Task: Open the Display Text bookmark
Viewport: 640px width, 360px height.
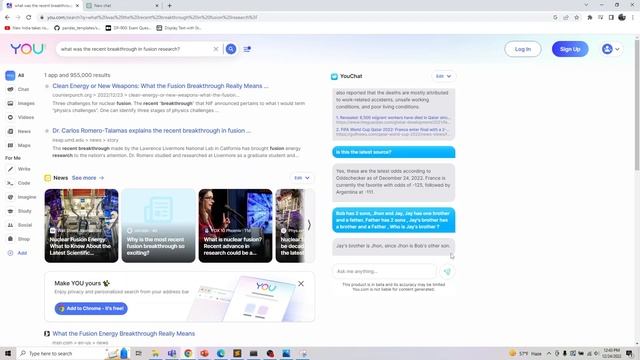Action: pyautogui.click(x=179, y=28)
